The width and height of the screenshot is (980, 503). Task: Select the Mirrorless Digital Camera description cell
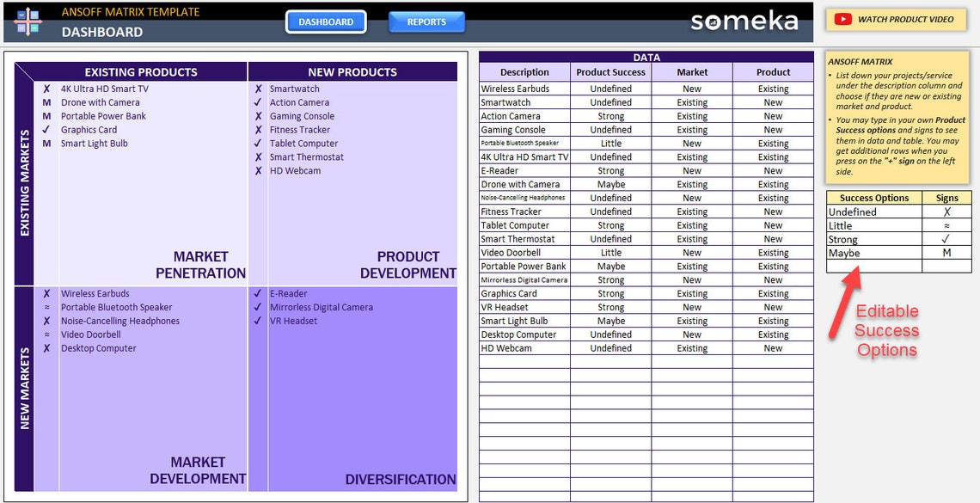point(524,280)
